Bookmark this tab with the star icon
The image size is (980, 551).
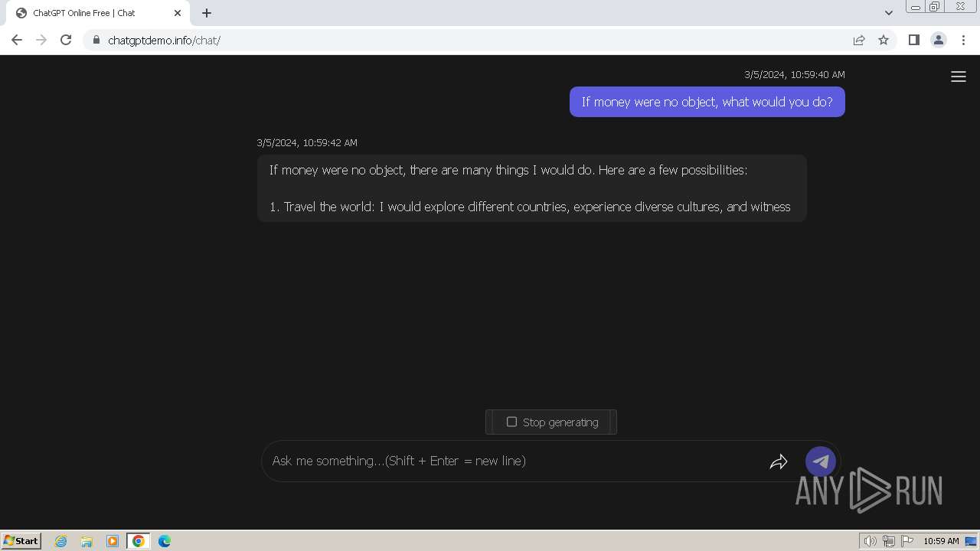pos(884,40)
